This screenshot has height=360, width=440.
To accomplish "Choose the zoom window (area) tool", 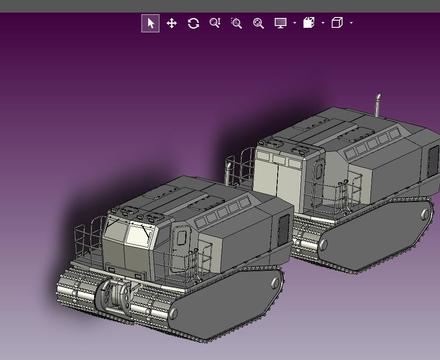I will 237,23.
